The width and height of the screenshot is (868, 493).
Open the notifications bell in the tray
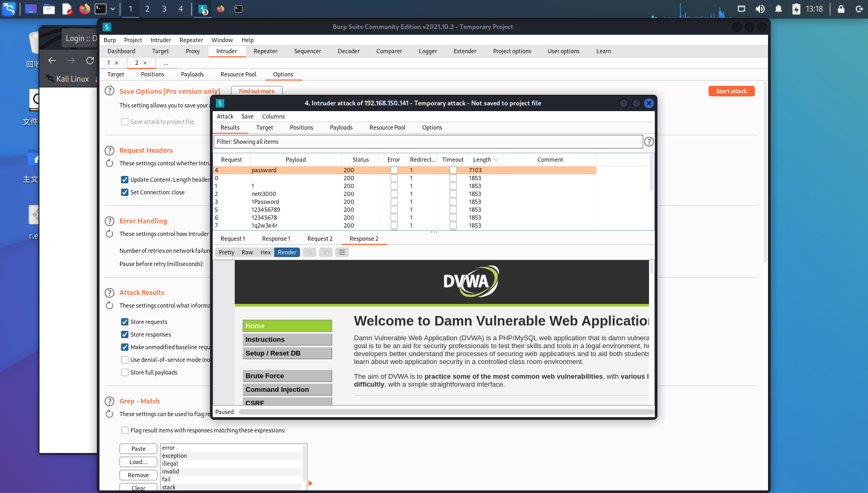coord(779,9)
